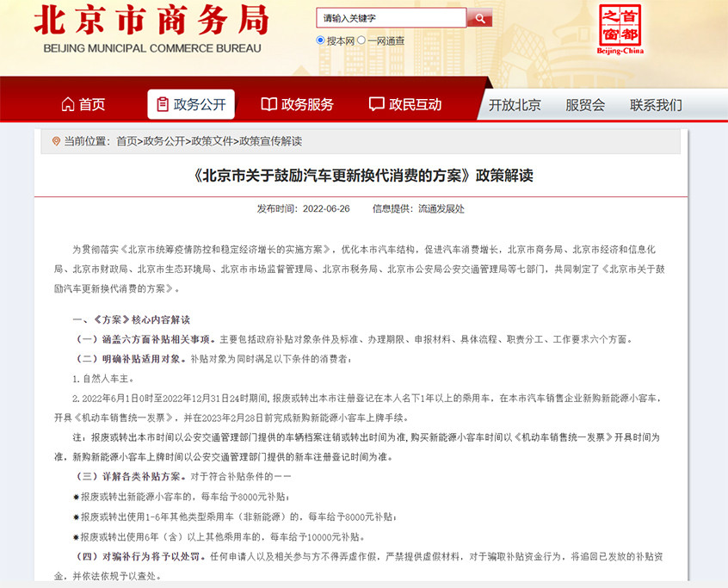Open the 政务公开 navigation tab
728x588 pixels.
point(191,104)
